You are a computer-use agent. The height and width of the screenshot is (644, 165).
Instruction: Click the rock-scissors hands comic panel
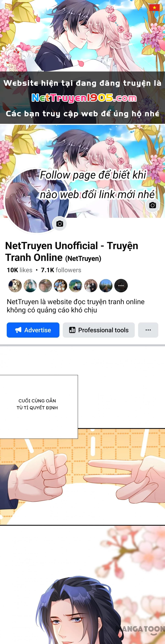(x=82, y=476)
